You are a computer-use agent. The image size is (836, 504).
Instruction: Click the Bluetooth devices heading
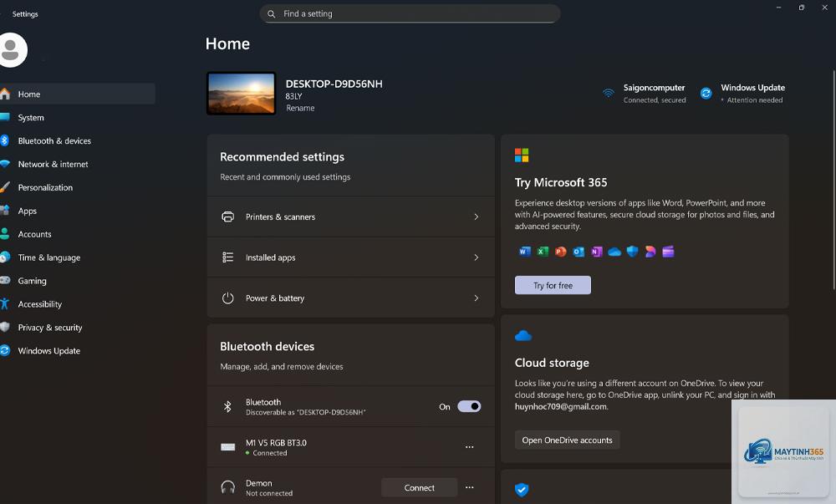coord(268,346)
